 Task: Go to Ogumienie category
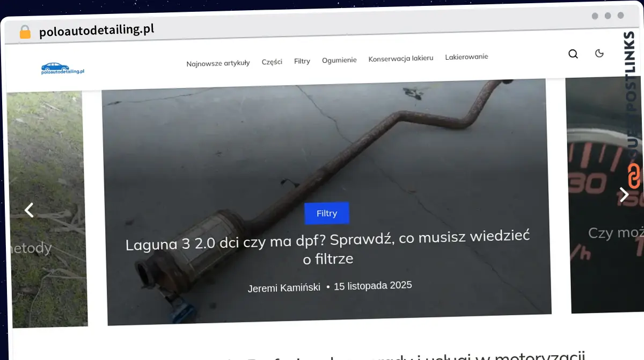339,60
